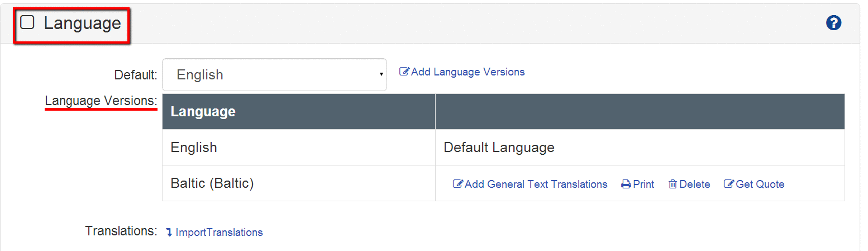Click the Default Language cell text
This screenshot has height=251, width=868.
(x=499, y=148)
